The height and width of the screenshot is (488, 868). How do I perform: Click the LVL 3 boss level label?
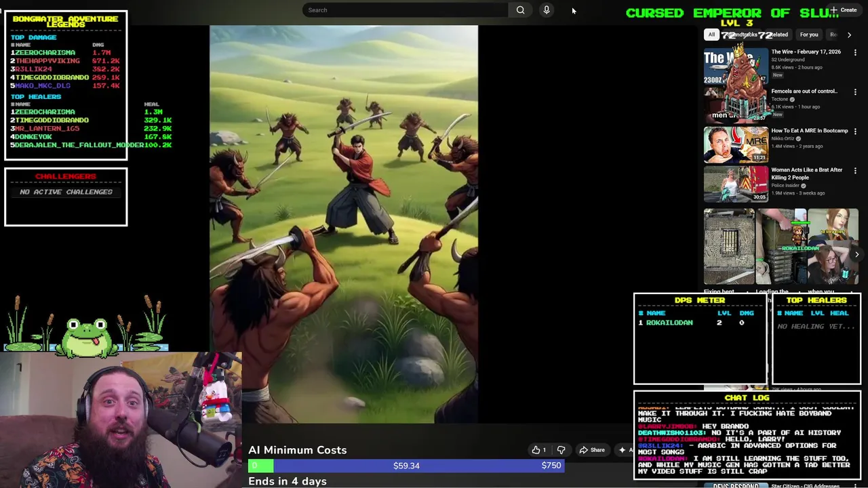(736, 23)
